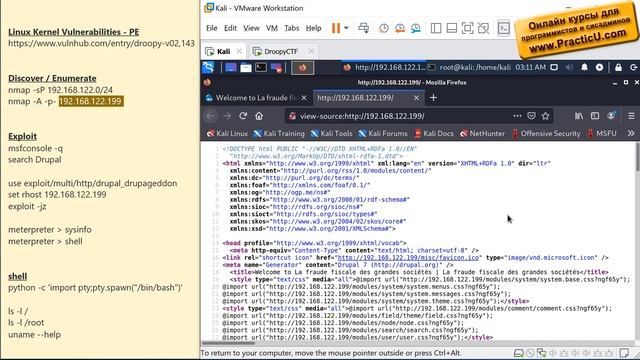
Task: Close the http://192.168.122.199/ Firefox tab
Action: [416, 98]
